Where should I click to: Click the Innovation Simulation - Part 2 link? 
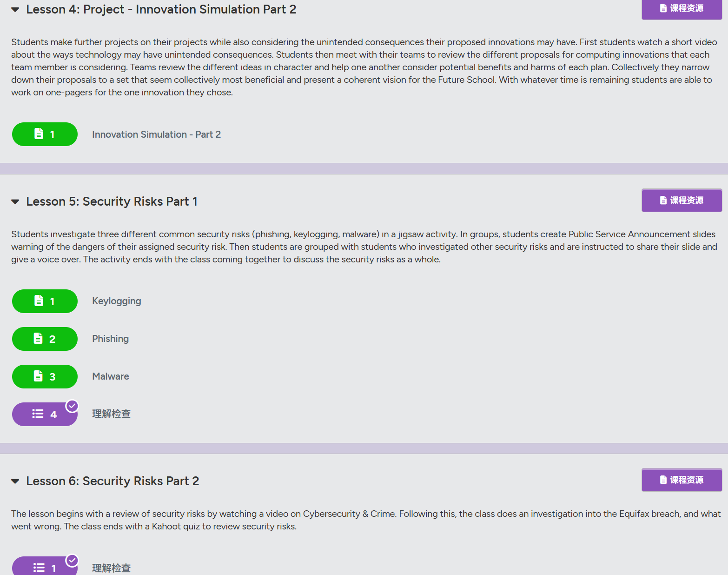157,134
